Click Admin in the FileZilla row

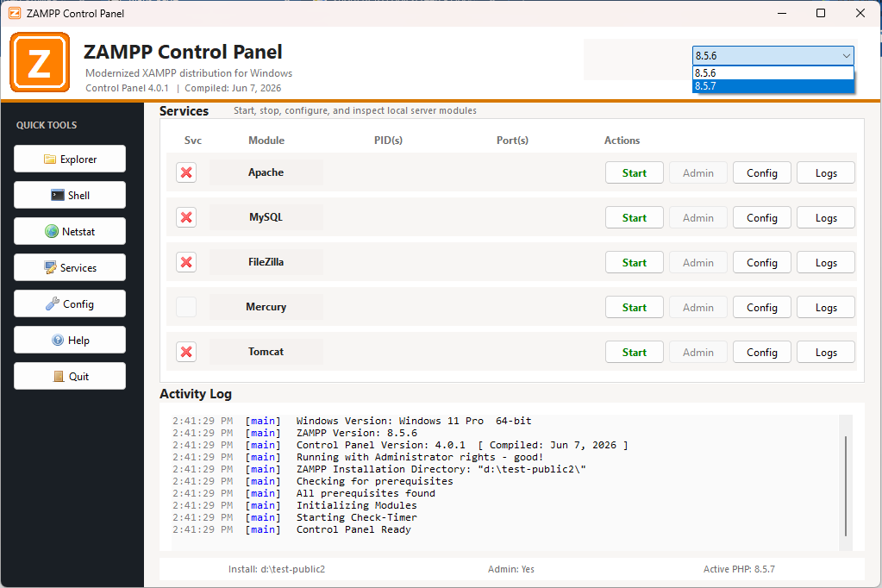[x=698, y=262]
